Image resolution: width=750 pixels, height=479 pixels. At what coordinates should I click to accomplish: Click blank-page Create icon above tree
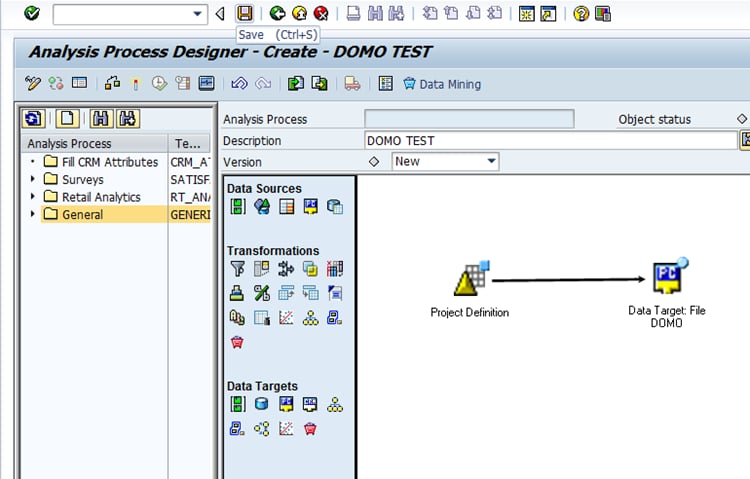point(67,118)
